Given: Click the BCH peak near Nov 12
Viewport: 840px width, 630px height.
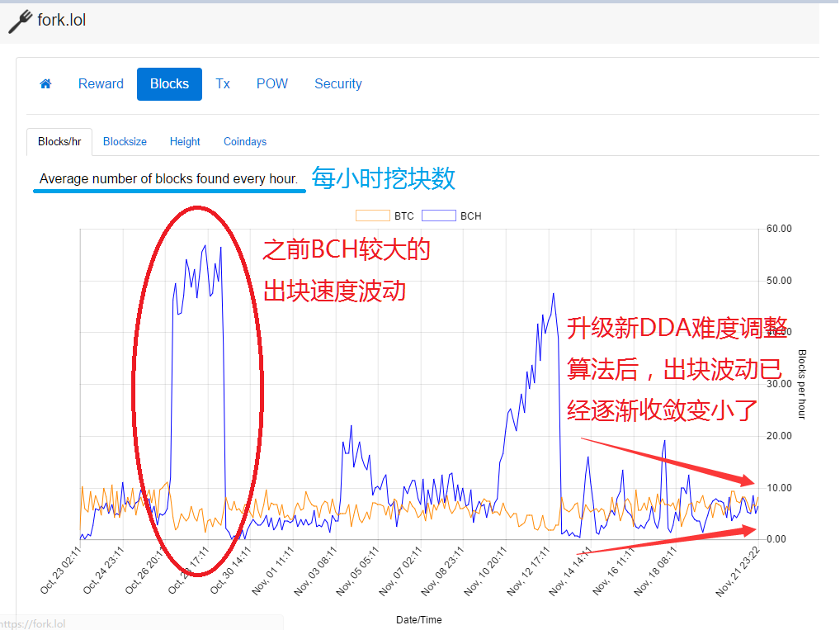Looking at the screenshot, I should pos(554,294).
